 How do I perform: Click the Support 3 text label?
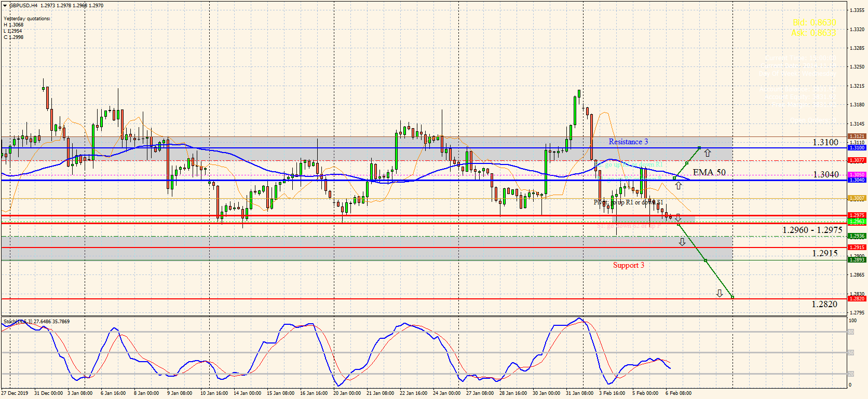tap(628, 265)
